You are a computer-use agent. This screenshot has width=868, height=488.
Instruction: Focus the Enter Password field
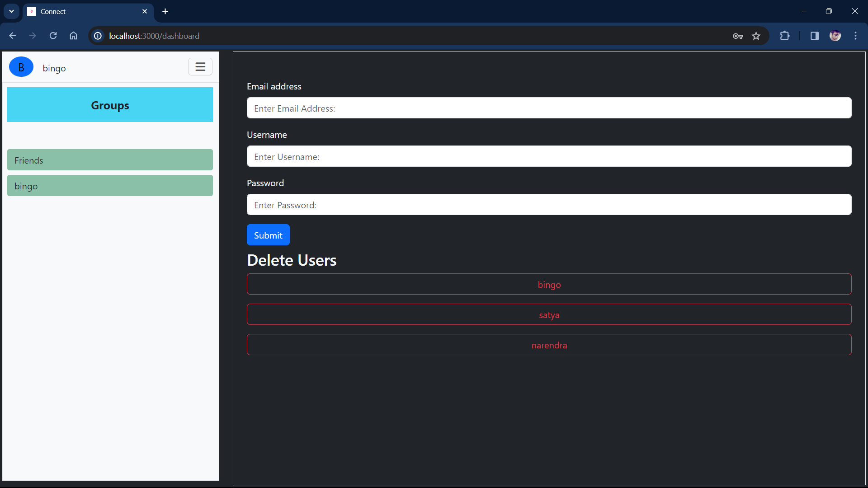tap(549, 205)
